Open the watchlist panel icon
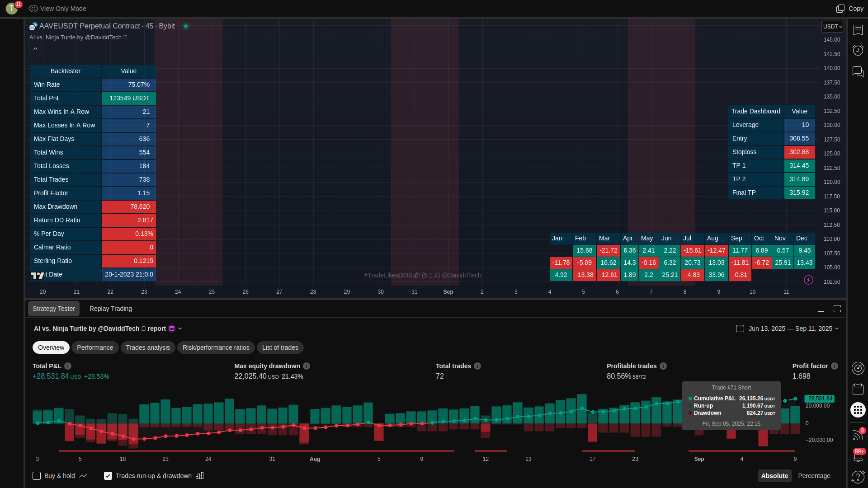868x488 pixels. point(858,30)
